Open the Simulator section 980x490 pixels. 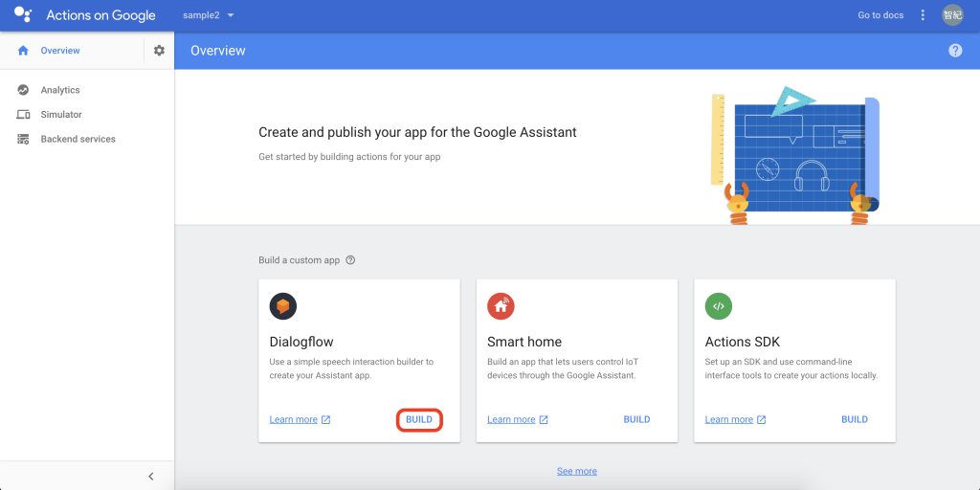coord(61,115)
